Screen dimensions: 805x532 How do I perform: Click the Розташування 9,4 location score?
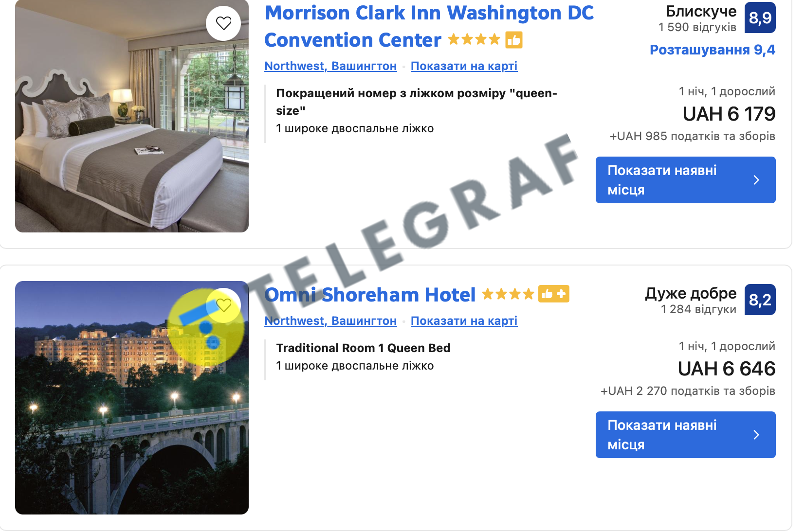coord(713,50)
